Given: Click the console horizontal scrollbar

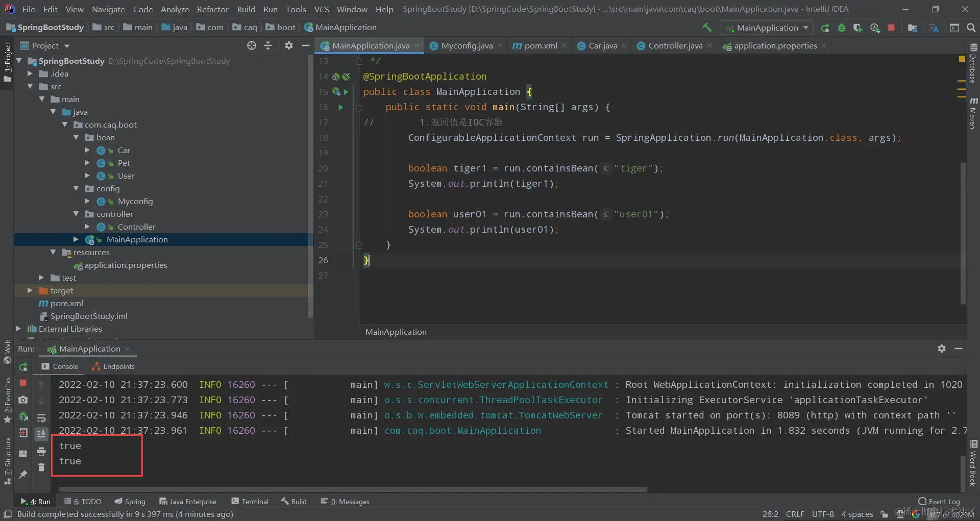Looking at the screenshot, I should click(x=352, y=489).
